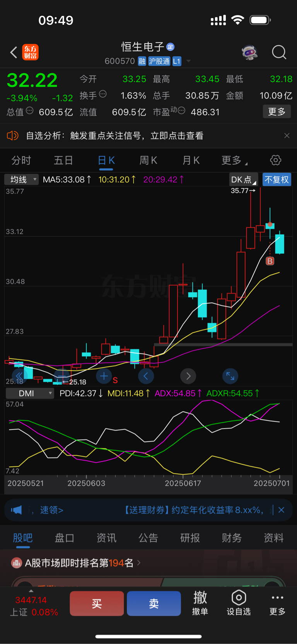Switch to 月K chart tab
The image size is (297, 644).
coord(191,160)
